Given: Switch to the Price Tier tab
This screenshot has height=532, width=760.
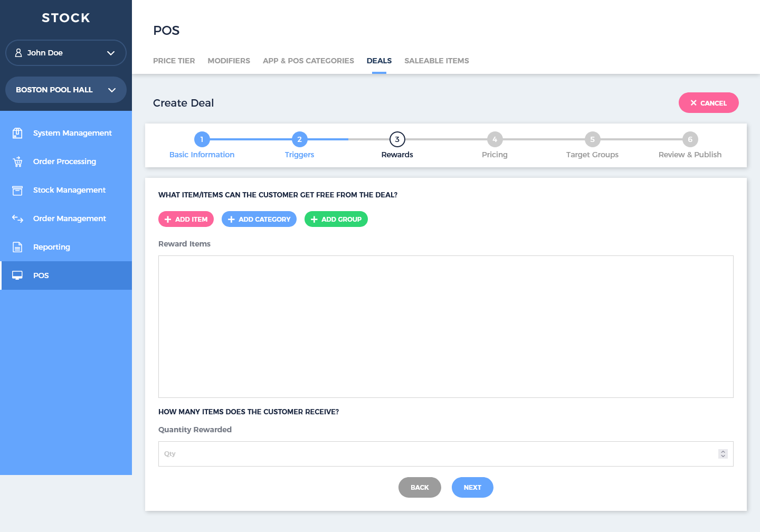Looking at the screenshot, I should [x=174, y=61].
